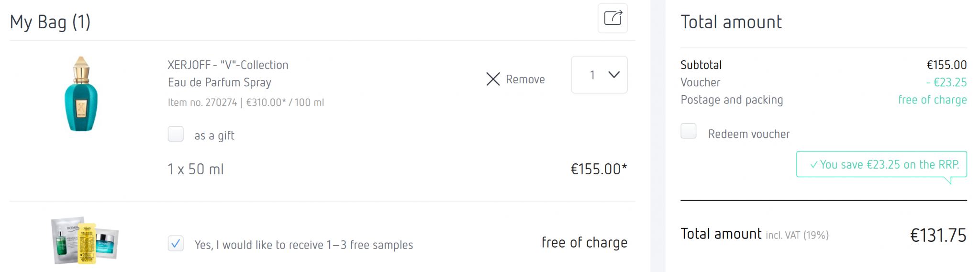The height and width of the screenshot is (272, 980).
Task: Click the Eau de Parfum Spray name
Action: pos(219,82)
